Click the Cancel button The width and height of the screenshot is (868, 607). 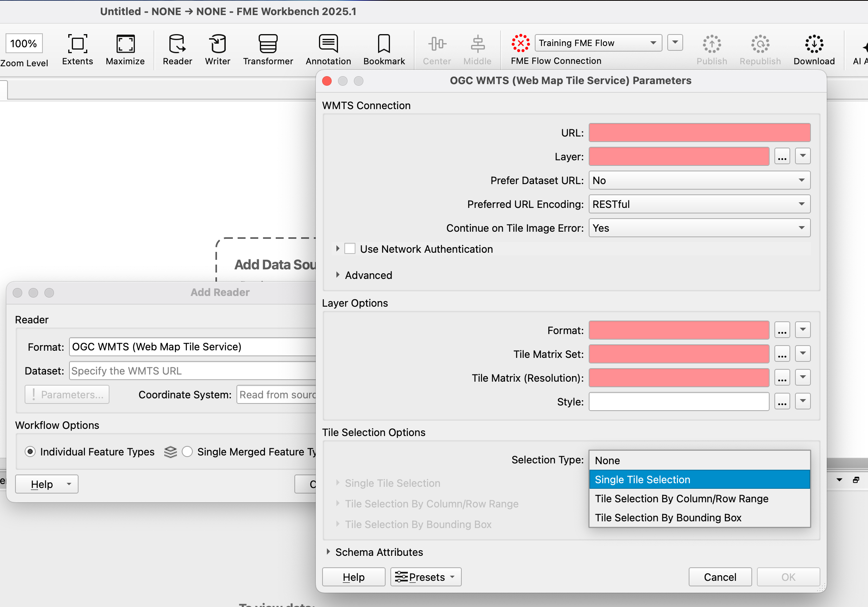click(x=720, y=577)
